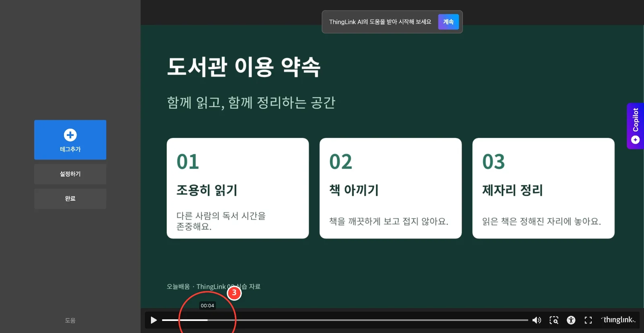The width and height of the screenshot is (644, 333).
Task: Play the video
Action: [x=153, y=320]
